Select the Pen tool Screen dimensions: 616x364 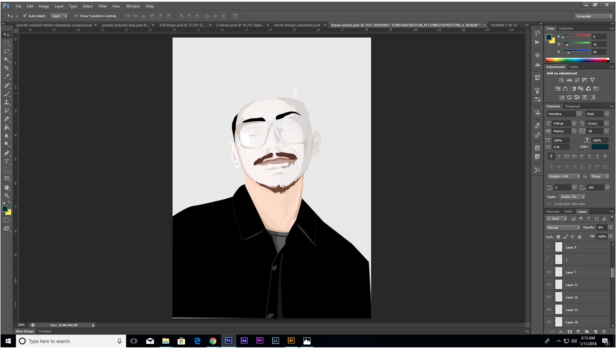coord(7,153)
